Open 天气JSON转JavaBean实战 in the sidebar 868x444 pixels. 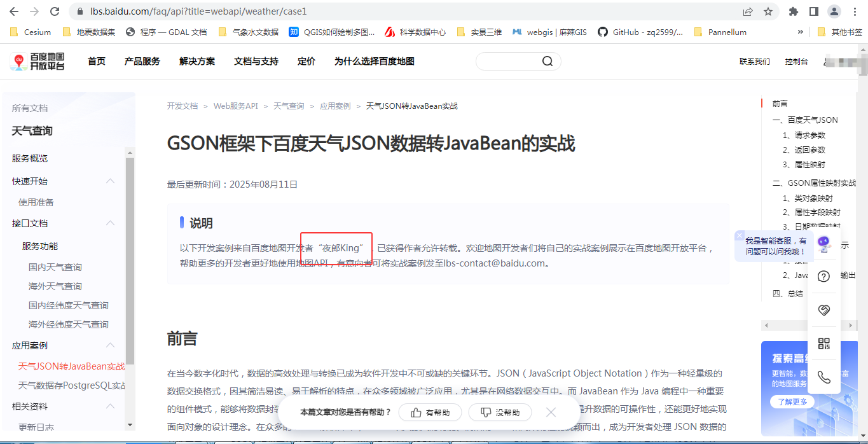point(72,366)
